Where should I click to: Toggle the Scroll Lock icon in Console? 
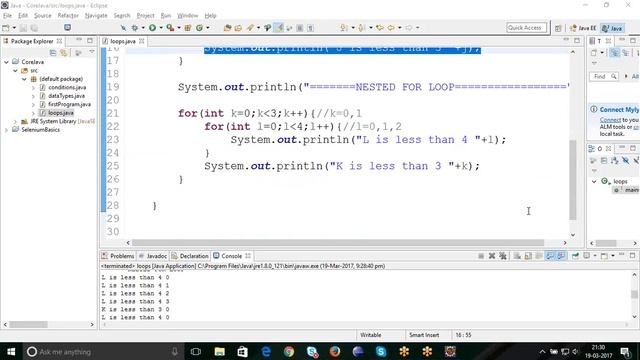528,256
